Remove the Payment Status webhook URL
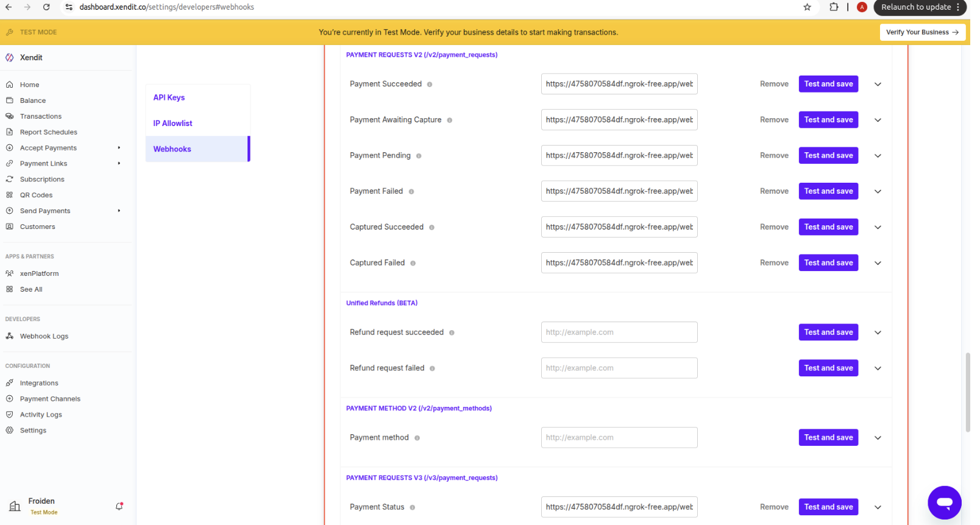 774,507
